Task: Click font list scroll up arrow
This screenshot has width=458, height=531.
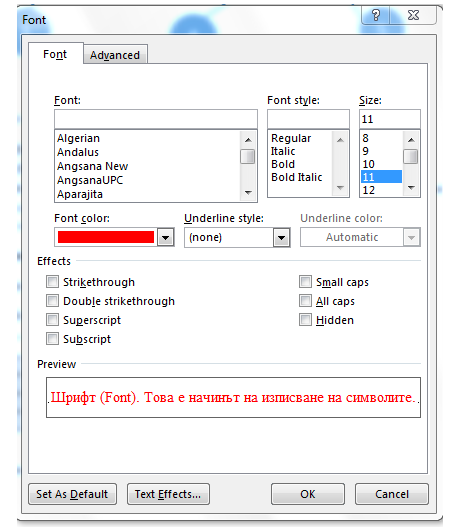Action: coord(248,140)
